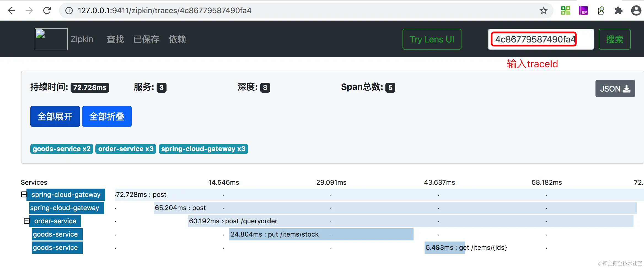Click the 深度 count badge 3
The height and width of the screenshot is (268, 644).
click(265, 87)
